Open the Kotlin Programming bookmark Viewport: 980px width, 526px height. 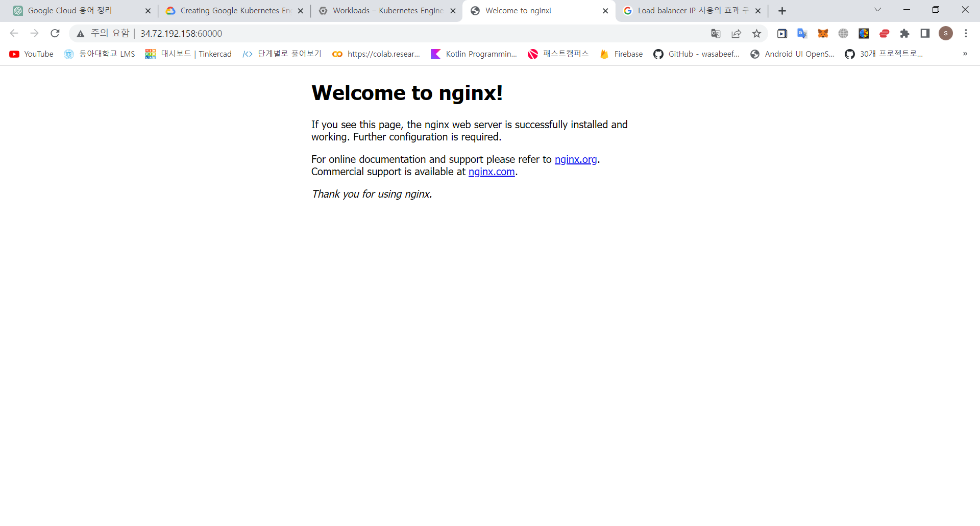click(x=474, y=54)
